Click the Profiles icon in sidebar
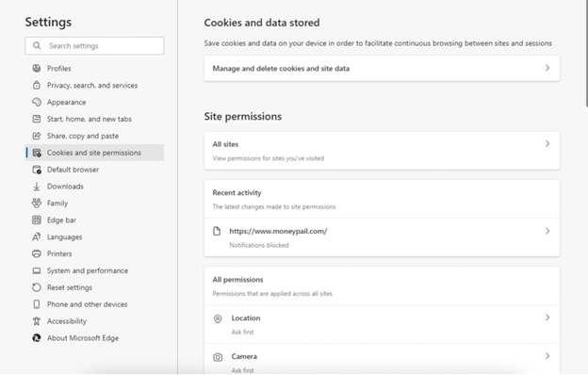The image size is (588, 375). tap(37, 68)
